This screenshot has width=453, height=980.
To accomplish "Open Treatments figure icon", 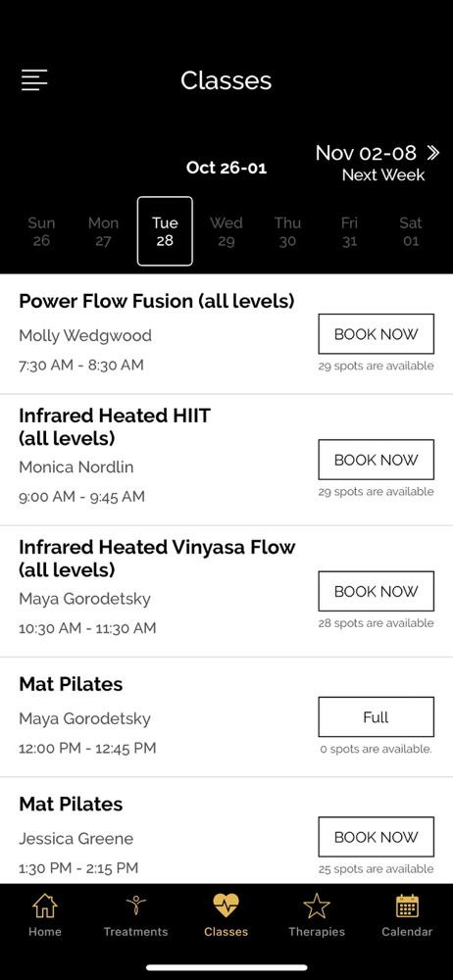I will [x=135, y=906].
